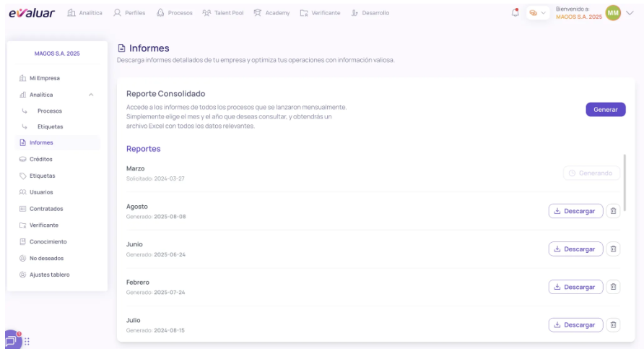
Task: Remove the Febrero report via trash icon
Action: pyautogui.click(x=613, y=287)
